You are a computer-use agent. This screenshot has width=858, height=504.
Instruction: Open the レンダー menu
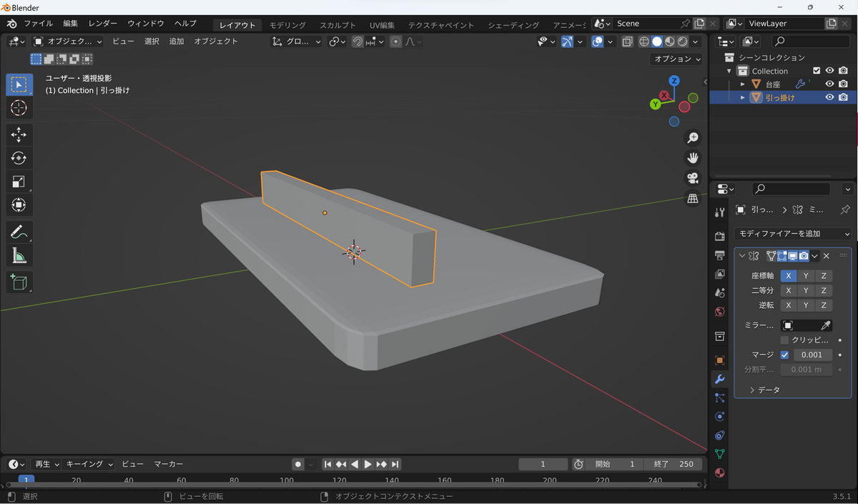coord(103,24)
